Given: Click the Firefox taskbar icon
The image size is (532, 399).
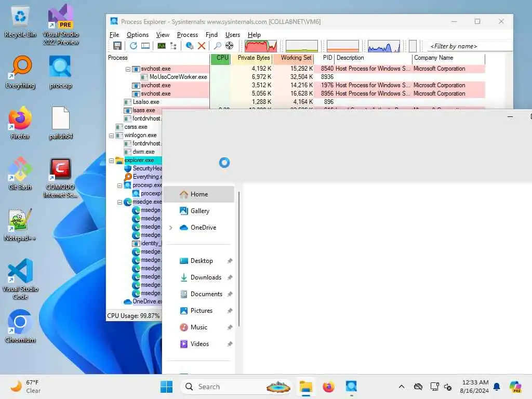Looking at the screenshot, I should 328,387.
